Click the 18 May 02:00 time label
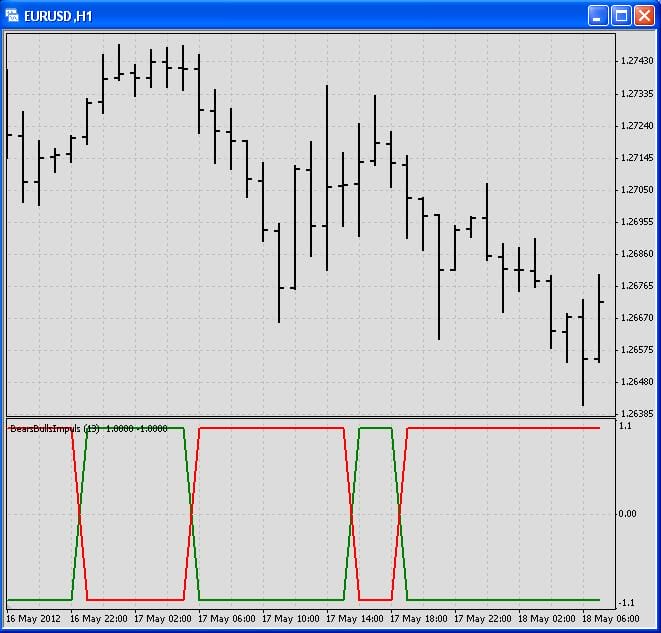The image size is (661, 633). (x=550, y=619)
